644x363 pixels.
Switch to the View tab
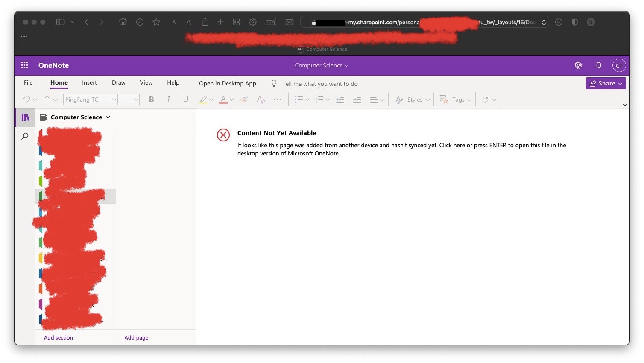point(146,82)
